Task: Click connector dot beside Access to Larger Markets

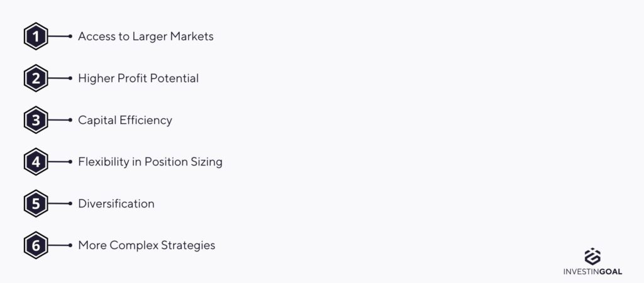Action: pos(70,36)
